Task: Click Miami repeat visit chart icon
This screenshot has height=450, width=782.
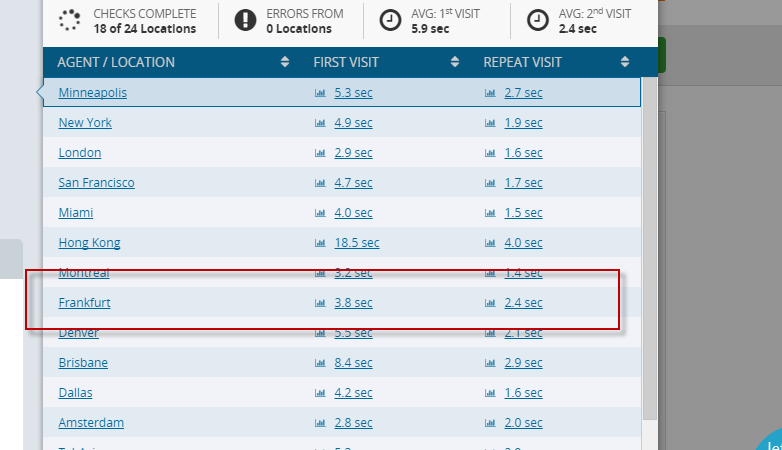Action: (490, 213)
